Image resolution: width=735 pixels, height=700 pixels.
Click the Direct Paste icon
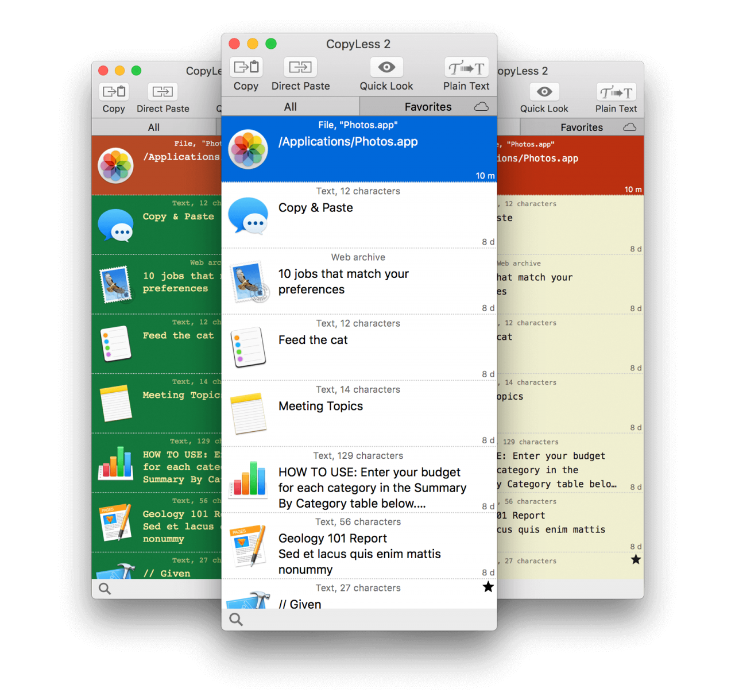pos(300,67)
